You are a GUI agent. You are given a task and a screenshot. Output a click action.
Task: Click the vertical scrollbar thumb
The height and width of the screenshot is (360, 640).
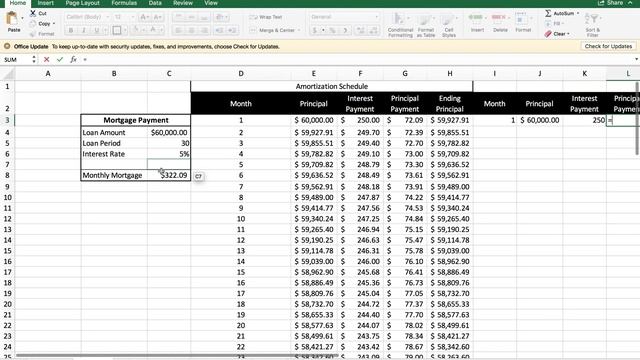pyautogui.click(x=637, y=118)
